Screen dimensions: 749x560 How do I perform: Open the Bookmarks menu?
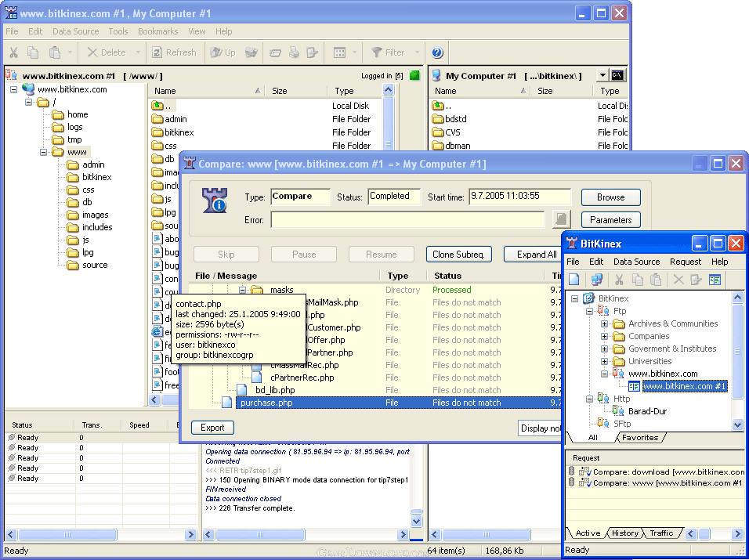[x=157, y=31]
